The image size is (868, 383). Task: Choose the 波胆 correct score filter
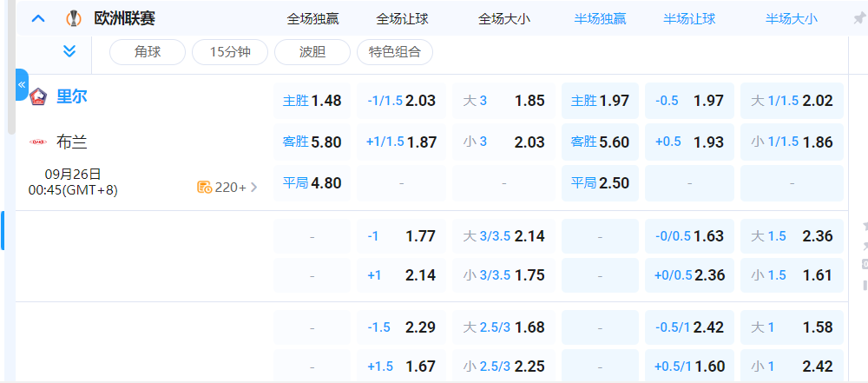(312, 52)
